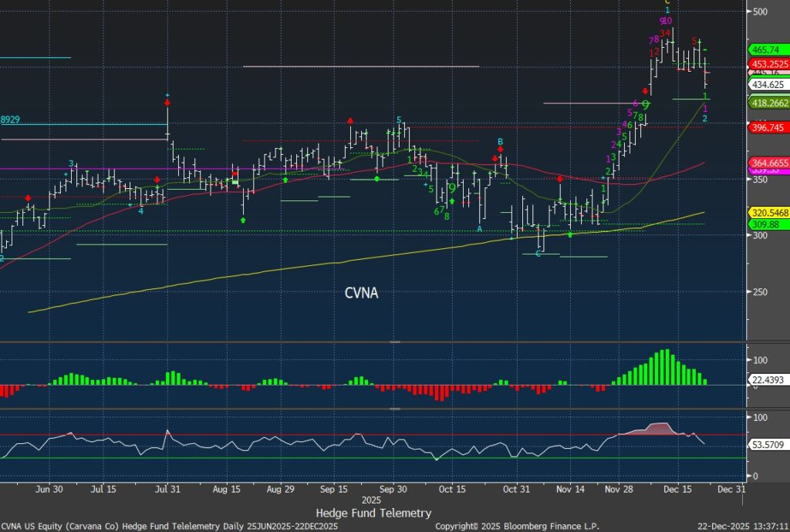Click the white 434.625 last price tag
This screenshot has height=532, width=790.
(768, 84)
